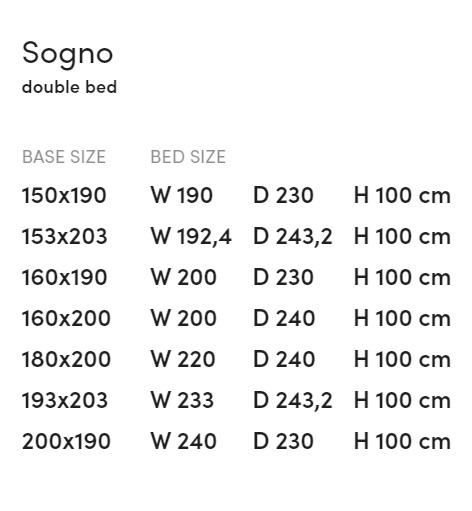
Task: Select depth D 240 in 180x200 row
Action: pyautogui.click(x=284, y=359)
